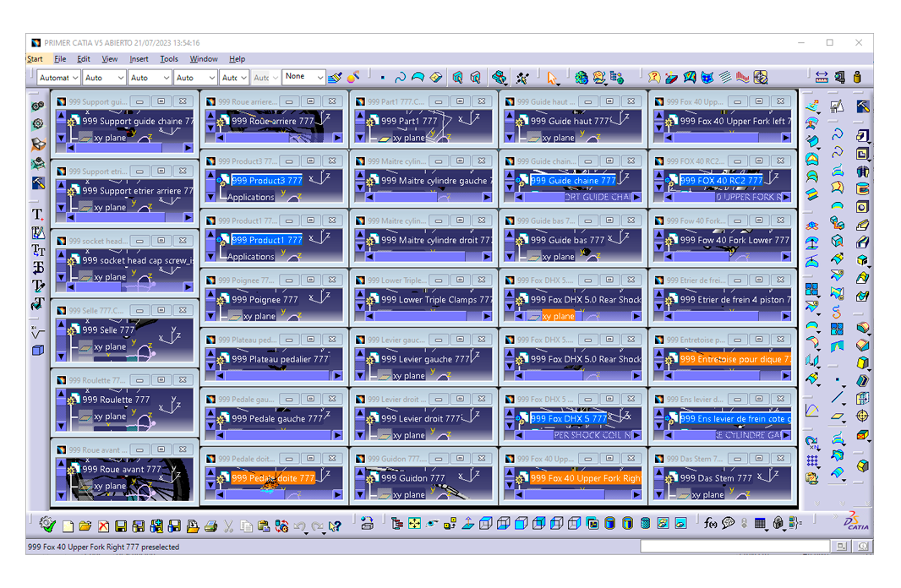Click the Measure Between ruler icon

(x=822, y=78)
